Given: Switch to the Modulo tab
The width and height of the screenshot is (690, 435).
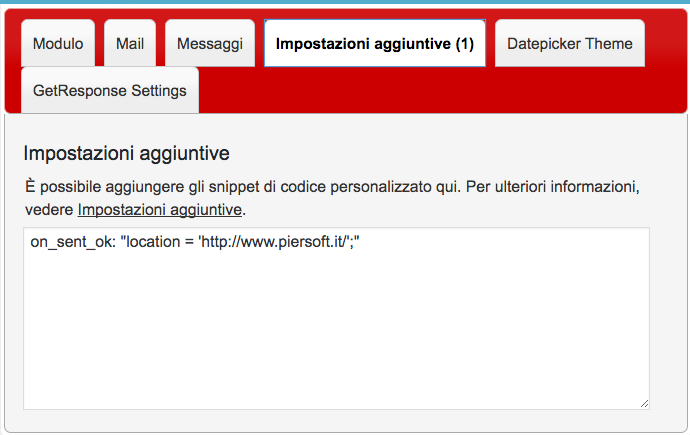Looking at the screenshot, I should coord(58,43).
